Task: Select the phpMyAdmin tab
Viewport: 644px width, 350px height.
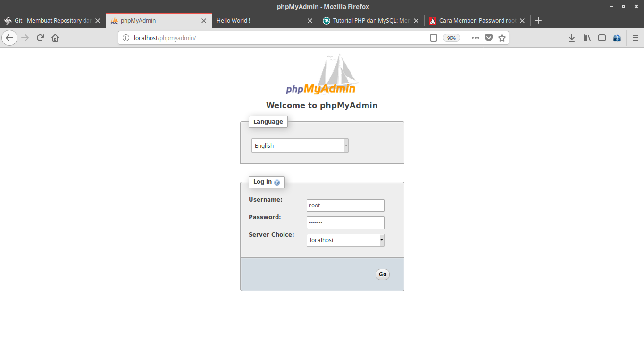Action: pyautogui.click(x=159, y=21)
